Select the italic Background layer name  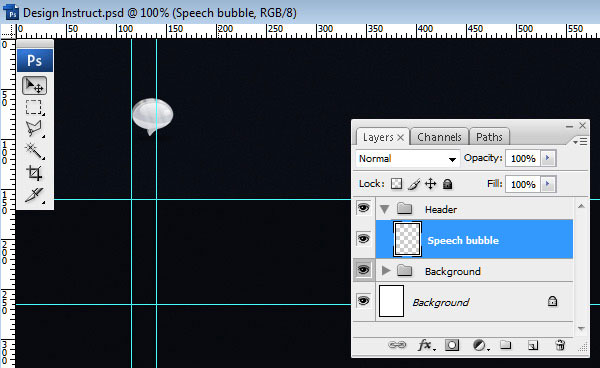point(440,303)
